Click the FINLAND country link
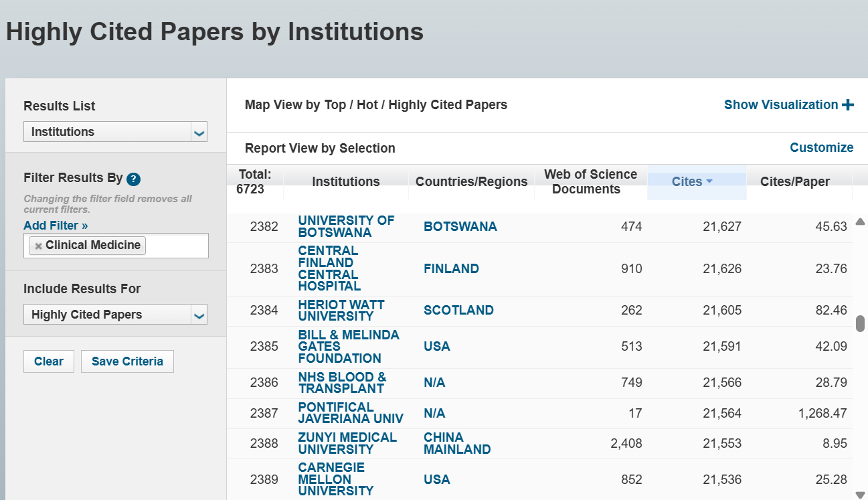This screenshot has height=500, width=868. point(451,268)
